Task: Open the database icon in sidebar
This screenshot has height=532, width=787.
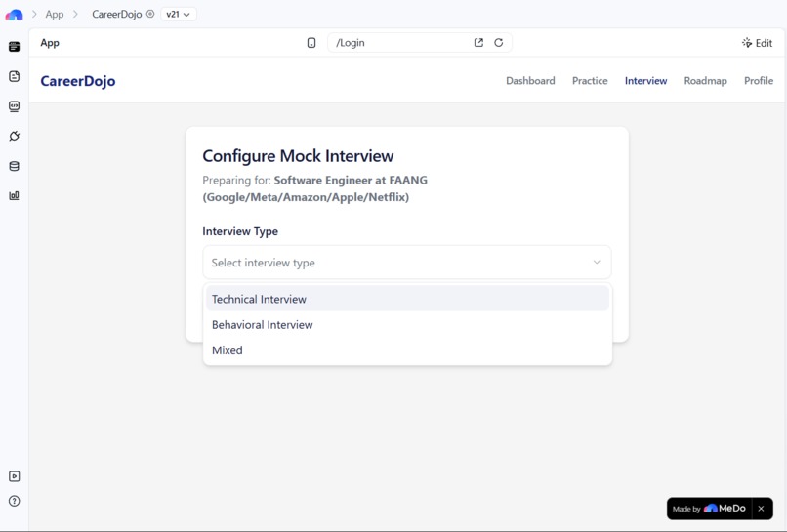Action: click(x=14, y=166)
